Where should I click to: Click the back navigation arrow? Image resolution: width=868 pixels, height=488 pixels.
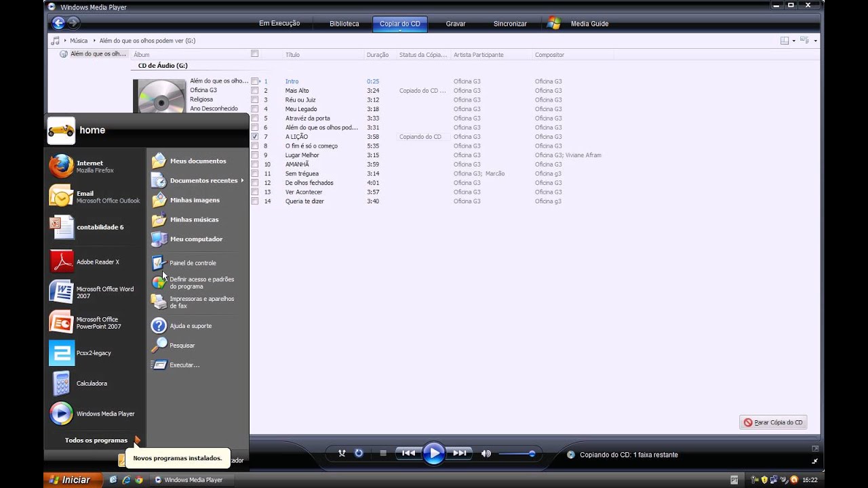point(58,23)
